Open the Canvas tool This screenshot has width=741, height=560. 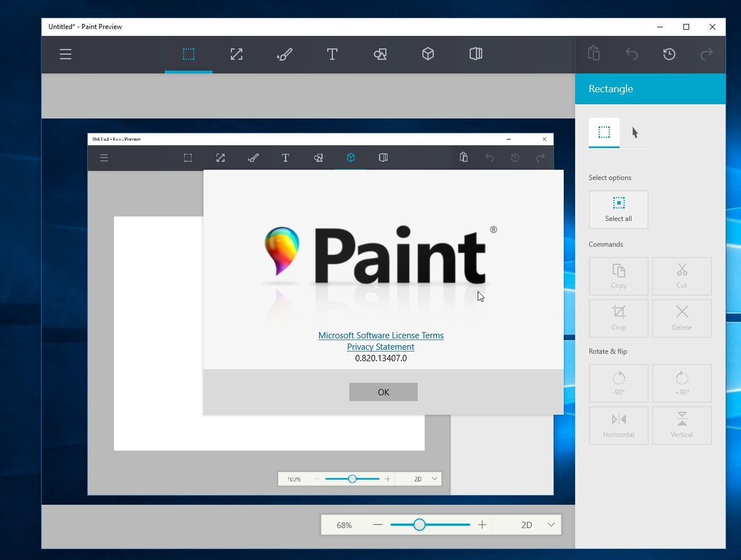[x=476, y=54]
